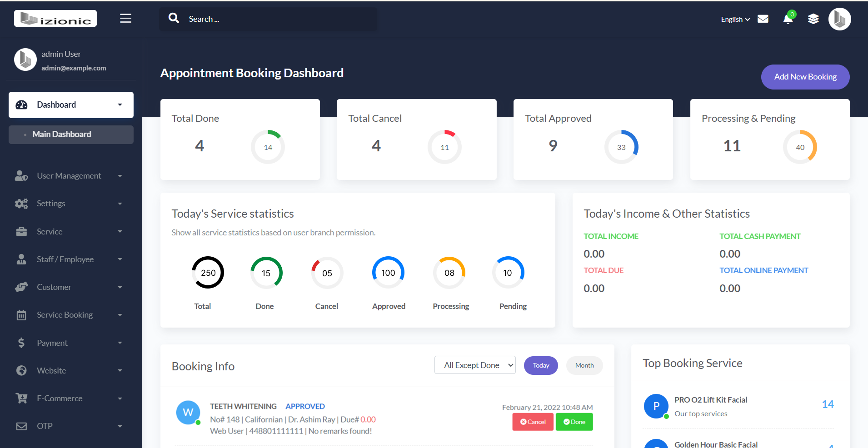Mark the Teeth Whitening booking as Done
This screenshot has width=868, height=448.
[574, 422]
